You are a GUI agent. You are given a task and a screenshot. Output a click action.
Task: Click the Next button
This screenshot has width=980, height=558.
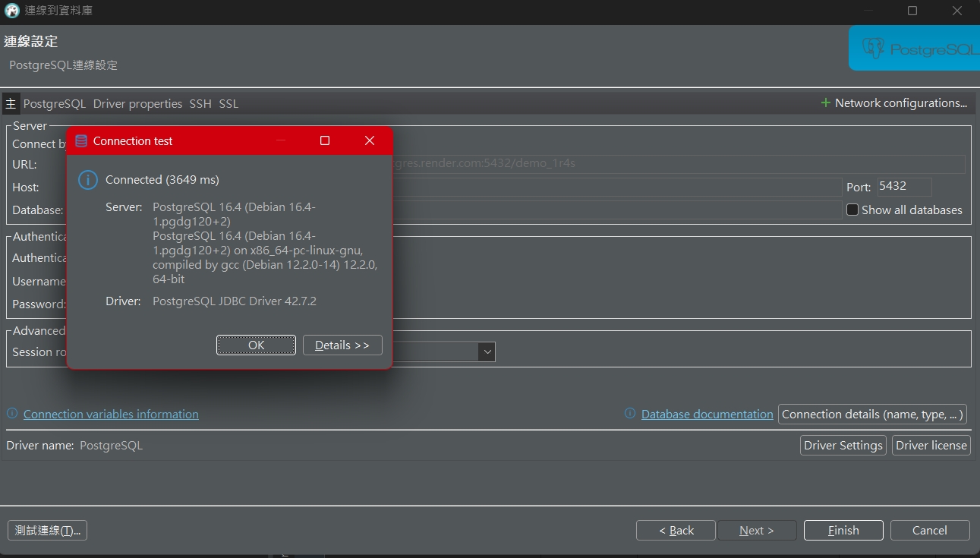tap(757, 531)
